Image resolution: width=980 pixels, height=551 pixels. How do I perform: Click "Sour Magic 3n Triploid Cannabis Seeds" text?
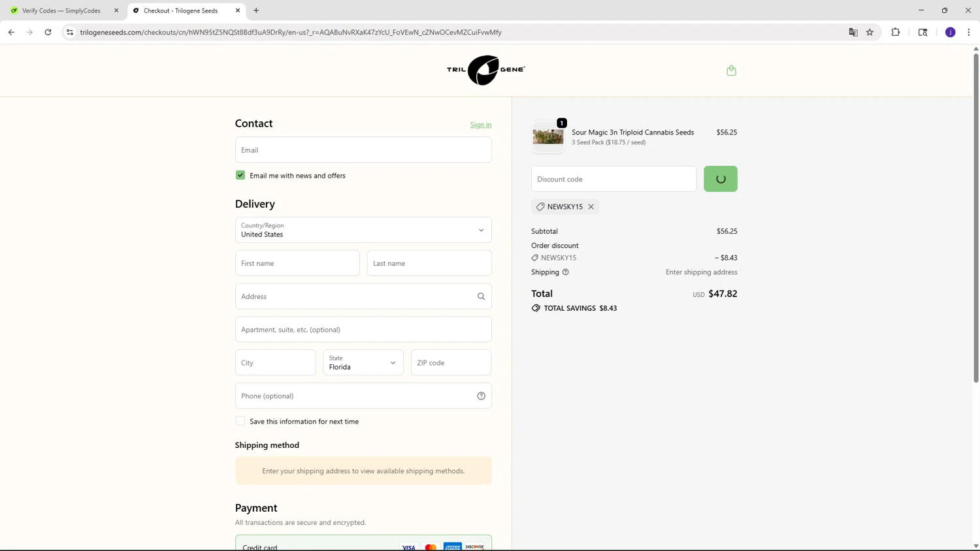point(632,133)
